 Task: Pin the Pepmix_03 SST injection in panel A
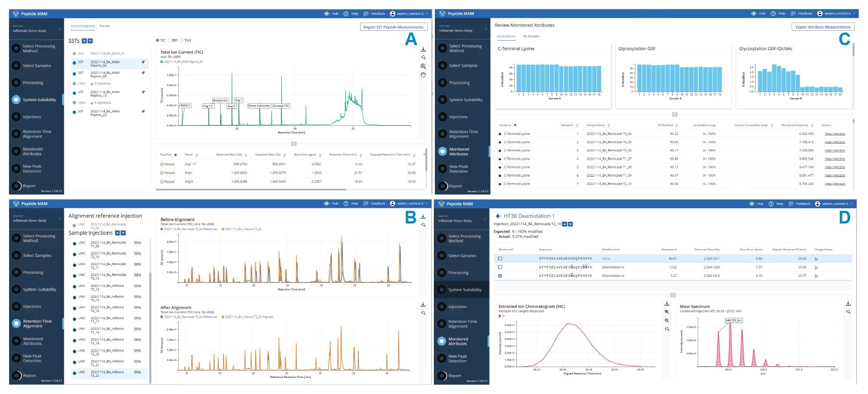pyautogui.click(x=143, y=72)
